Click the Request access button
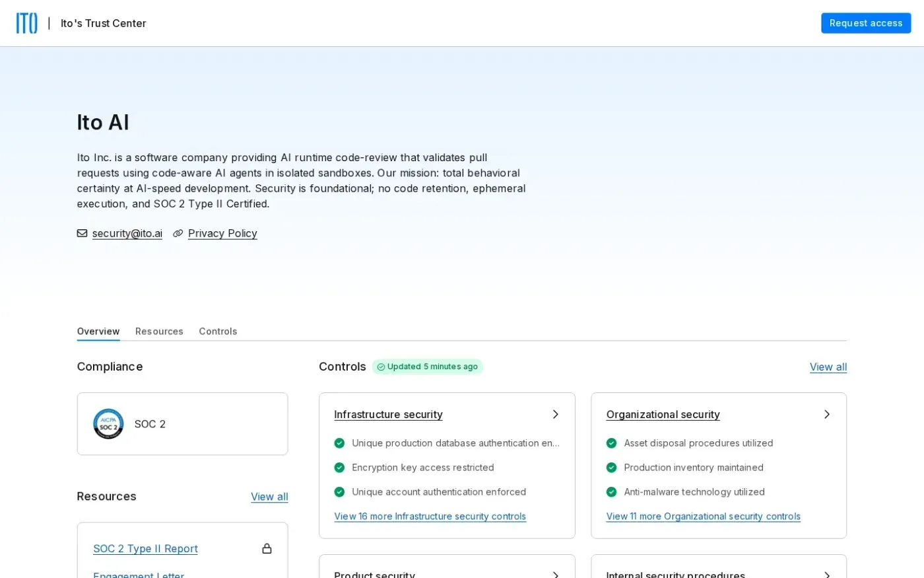Screen dimensions: 924x578 pos(866,23)
